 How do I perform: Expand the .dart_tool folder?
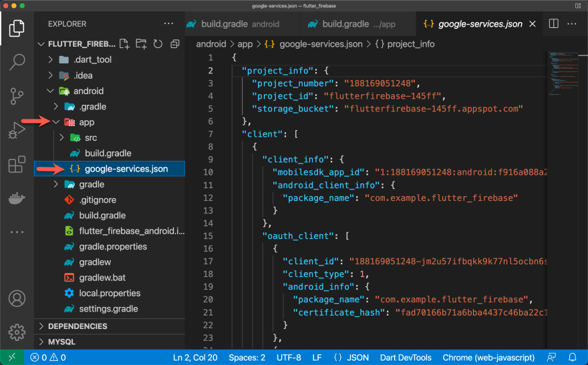pyautogui.click(x=51, y=59)
